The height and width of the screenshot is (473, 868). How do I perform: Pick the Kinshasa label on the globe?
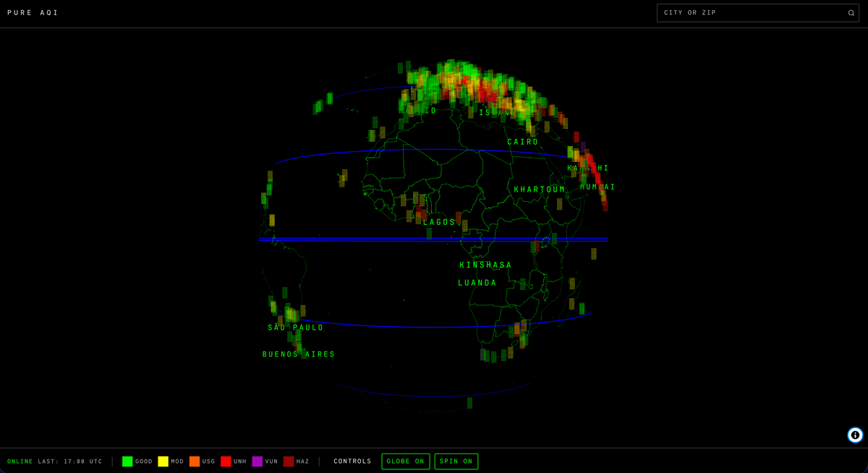point(485,265)
